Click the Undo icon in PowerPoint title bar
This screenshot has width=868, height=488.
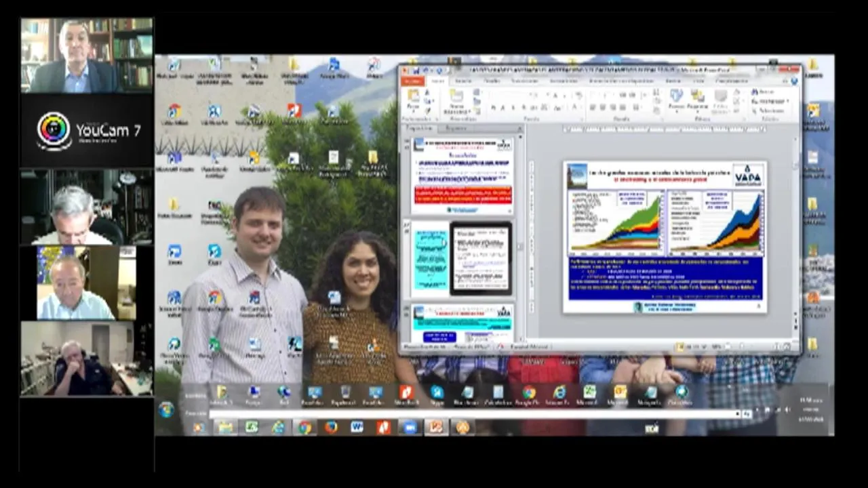[x=426, y=70]
